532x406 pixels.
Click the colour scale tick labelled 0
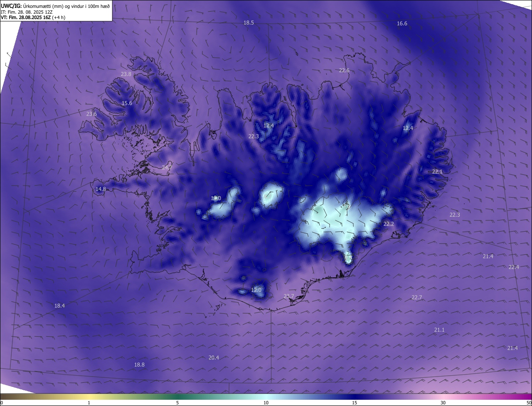point(2,403)
